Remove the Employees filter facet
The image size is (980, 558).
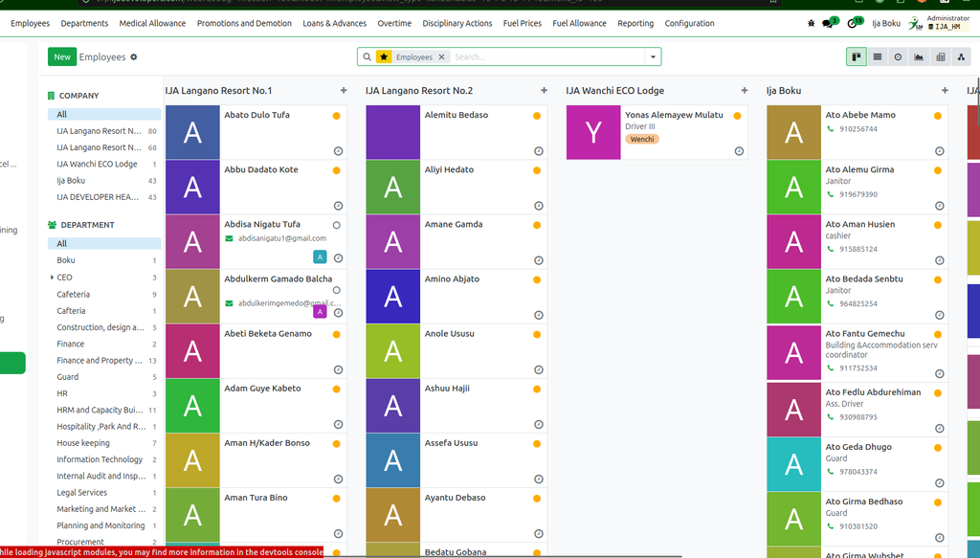pyautogui.click(x=441, y=56)
